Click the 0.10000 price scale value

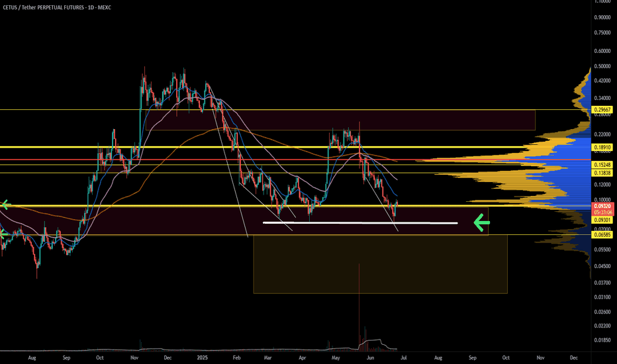pos(602,199)
